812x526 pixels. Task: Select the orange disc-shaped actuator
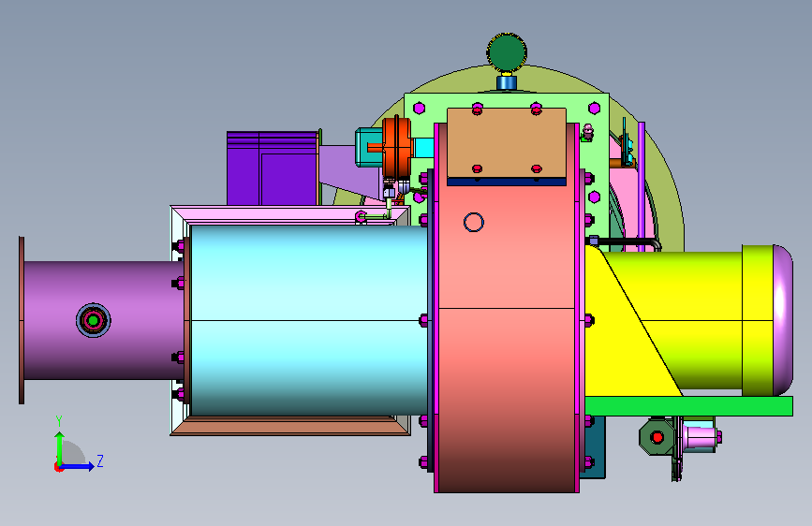397,147
